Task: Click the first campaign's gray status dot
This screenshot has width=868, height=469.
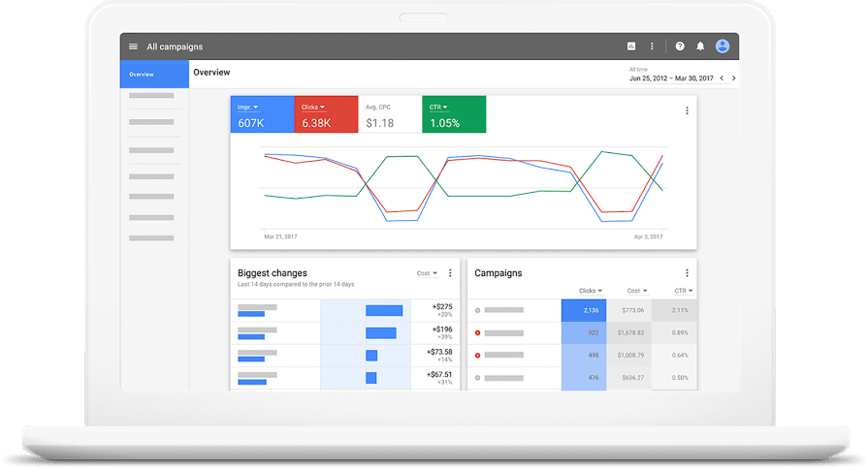Action: (x=477, y=310)
